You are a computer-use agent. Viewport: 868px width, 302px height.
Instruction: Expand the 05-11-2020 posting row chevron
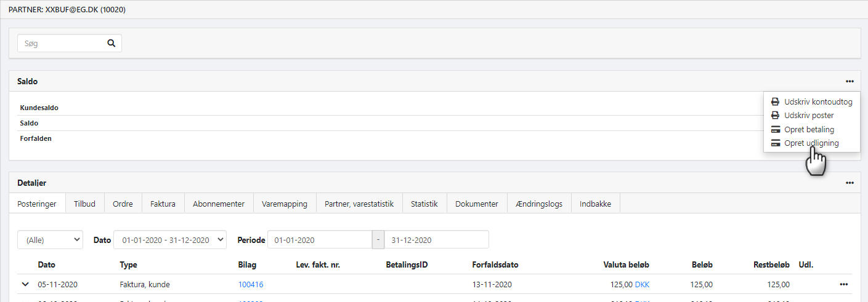[x=25, y=284]
